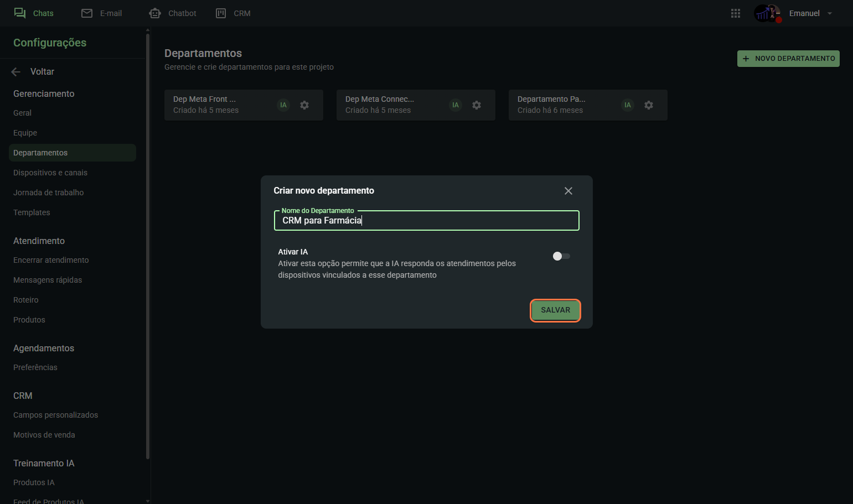
Task: Open Mensagens rápidas settings
Action: [48, 280]
